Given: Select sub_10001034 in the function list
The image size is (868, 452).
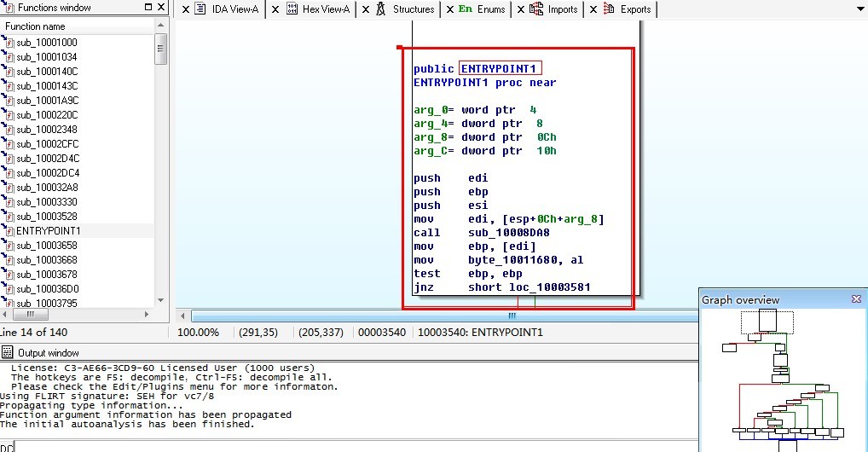Looking at the screenshot, I should [47, 56].
